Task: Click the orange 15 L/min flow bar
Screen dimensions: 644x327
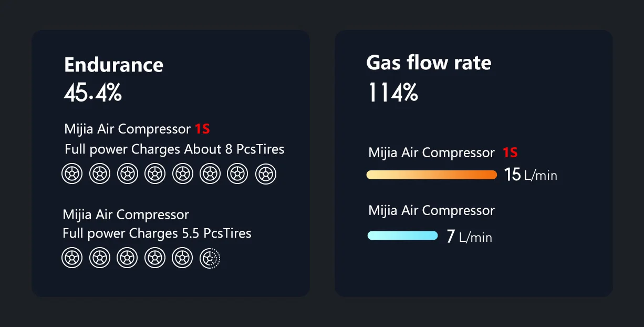Action: [x=432, y=175]
